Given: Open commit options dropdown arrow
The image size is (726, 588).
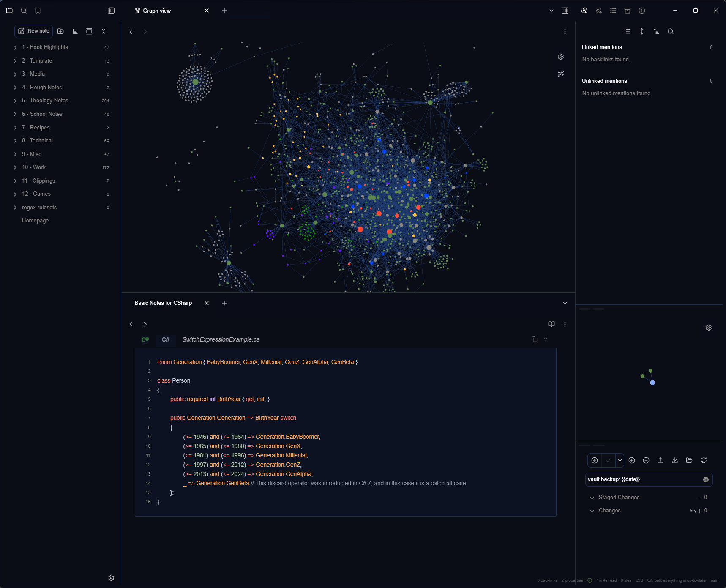Looking at the screenshot, I should [x=620, y=460].
